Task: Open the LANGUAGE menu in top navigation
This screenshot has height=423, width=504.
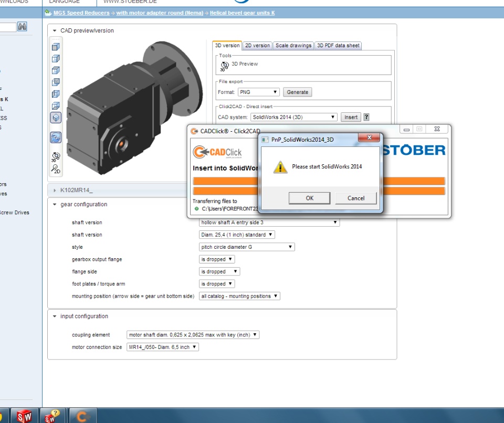Action: click(64, 2)
